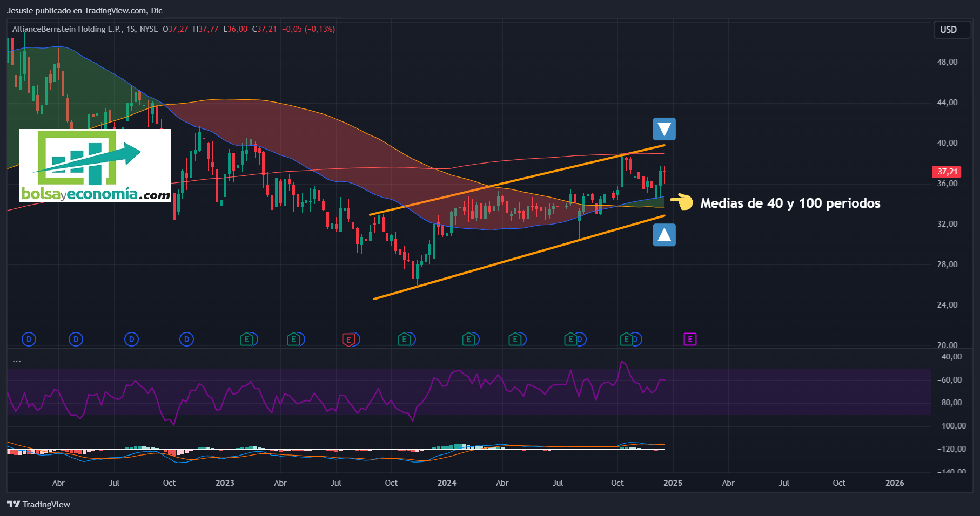
Task: Click the AllianceBernstein Holding L.P. symbol title
Action: tap(68, 29)
